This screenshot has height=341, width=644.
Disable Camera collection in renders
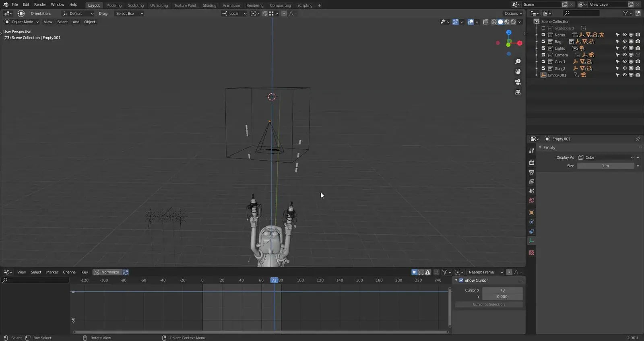point(638,55)
